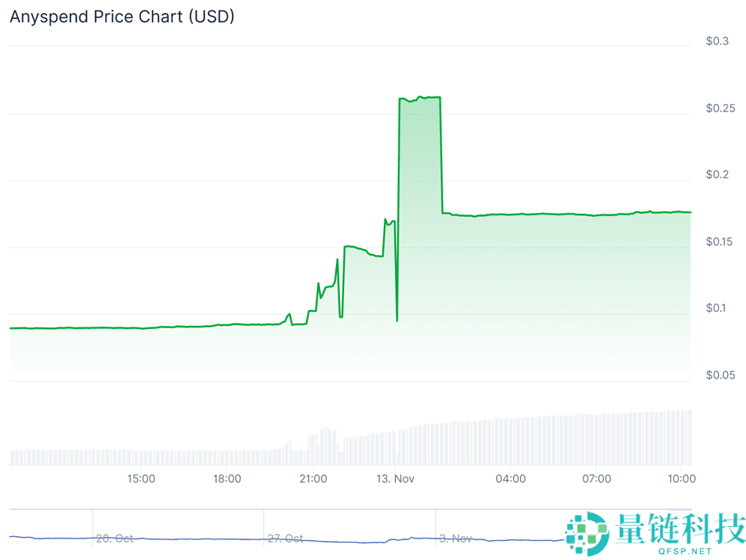Select the 18:00 time axis label

pos(227,478)
